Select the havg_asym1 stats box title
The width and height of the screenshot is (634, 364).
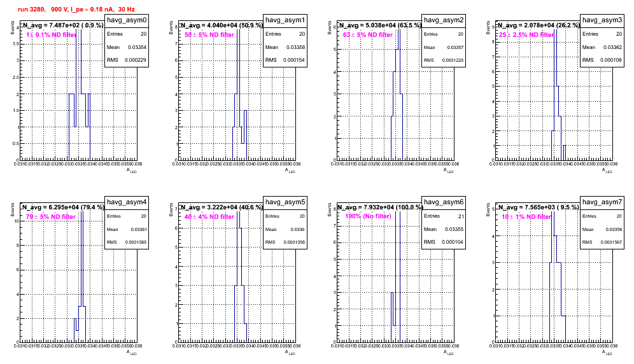(285, 20)
